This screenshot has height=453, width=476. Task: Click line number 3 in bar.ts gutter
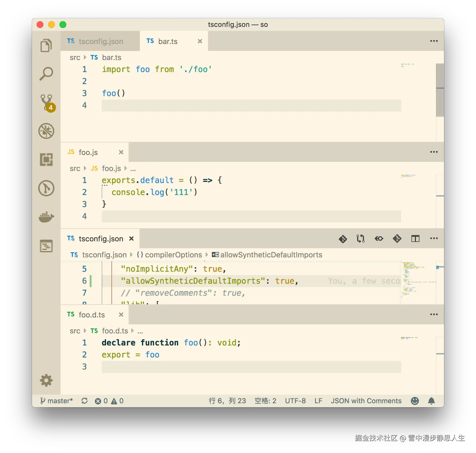coord(85,93)
